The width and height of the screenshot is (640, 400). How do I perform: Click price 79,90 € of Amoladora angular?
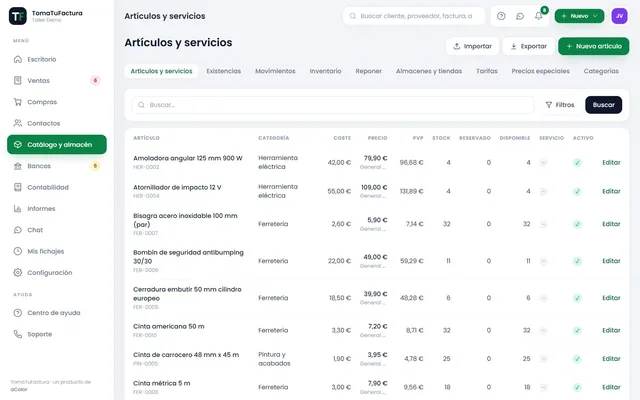click(x=376, y=158)
